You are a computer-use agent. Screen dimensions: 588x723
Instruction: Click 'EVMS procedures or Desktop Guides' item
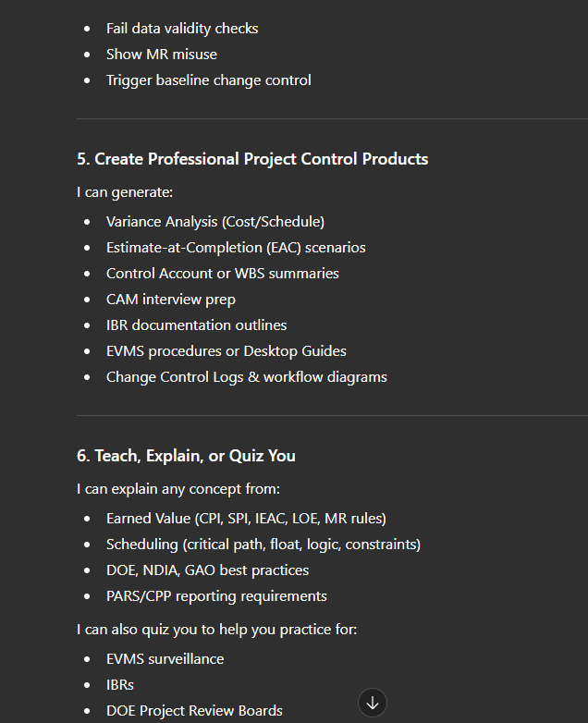(226, 351)
